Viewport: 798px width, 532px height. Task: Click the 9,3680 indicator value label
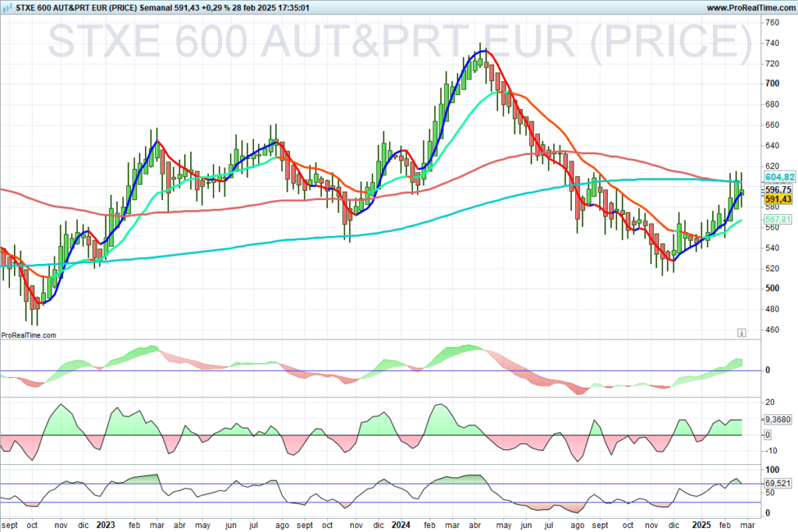point(778,419)
